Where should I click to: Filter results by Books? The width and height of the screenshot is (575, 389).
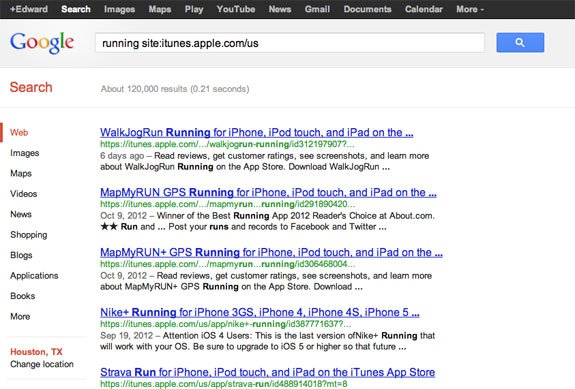(x=23, y=296)
